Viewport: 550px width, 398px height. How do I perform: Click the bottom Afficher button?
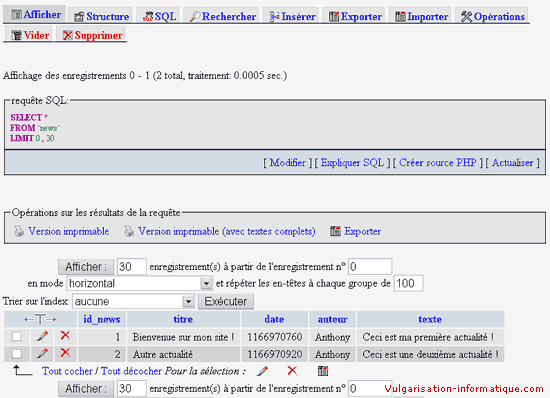(x=86, y=389)
